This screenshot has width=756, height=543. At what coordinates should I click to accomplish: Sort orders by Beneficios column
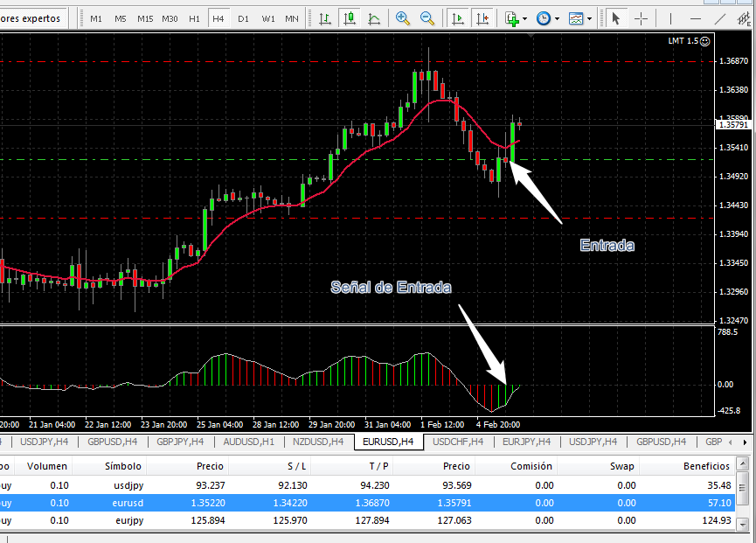pyautogui.click(x=706, y=466)
